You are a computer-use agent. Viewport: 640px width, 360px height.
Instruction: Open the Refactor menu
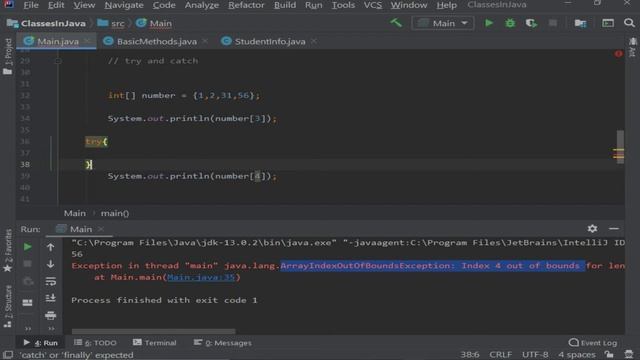coord(246,5)
